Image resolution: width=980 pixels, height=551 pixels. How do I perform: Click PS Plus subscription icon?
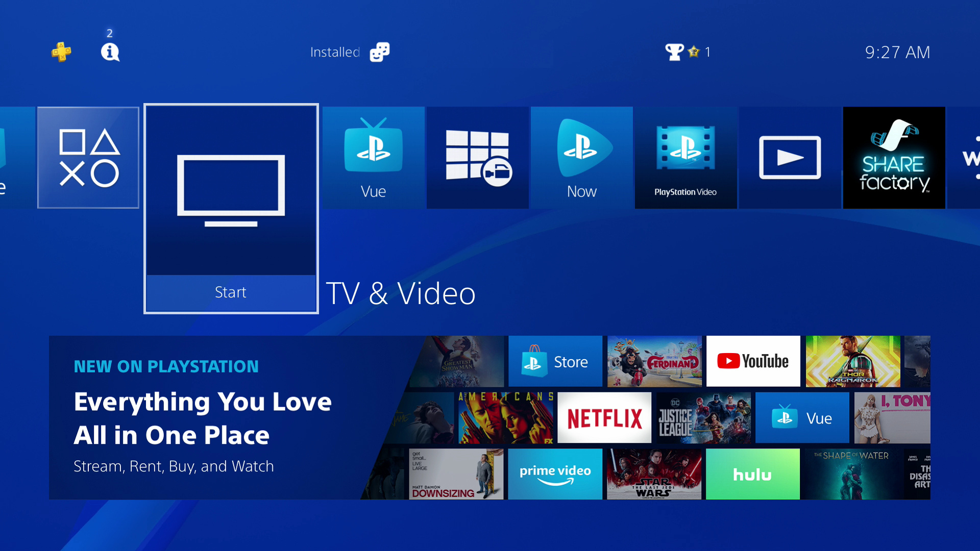[62, 52]
